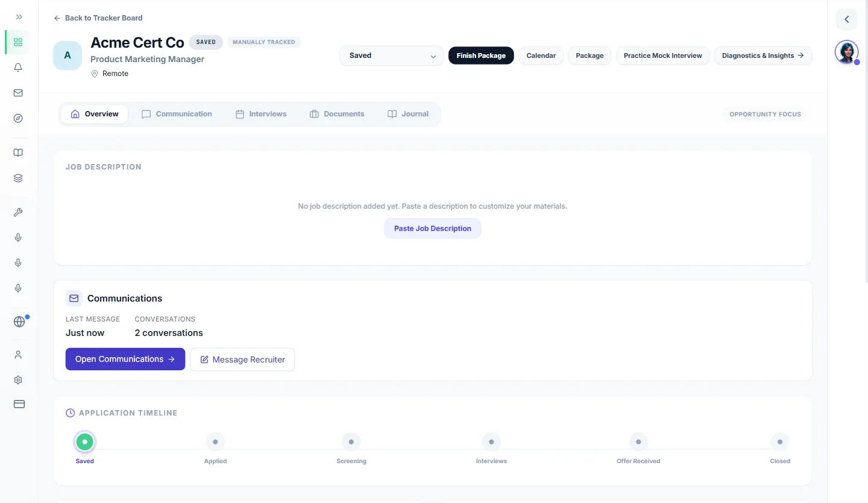This screenshot has width=868, height=503.
Task: Open the open-book icon in sidebar
Action: [x=18, y=153]
